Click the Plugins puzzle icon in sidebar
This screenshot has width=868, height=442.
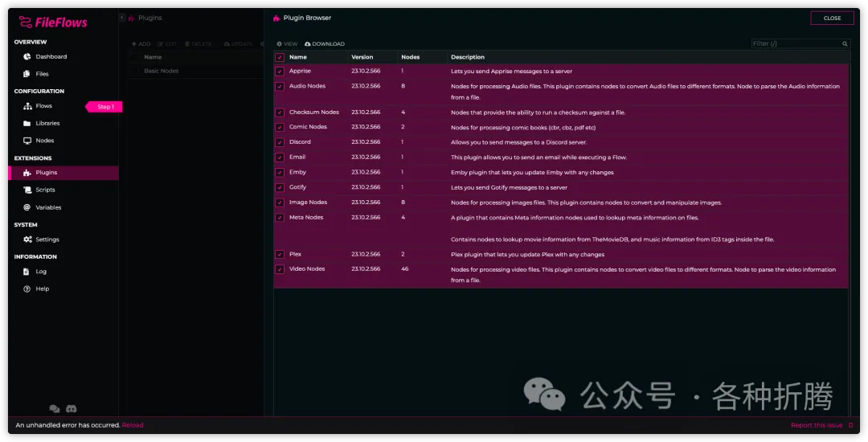click(27, 173)
